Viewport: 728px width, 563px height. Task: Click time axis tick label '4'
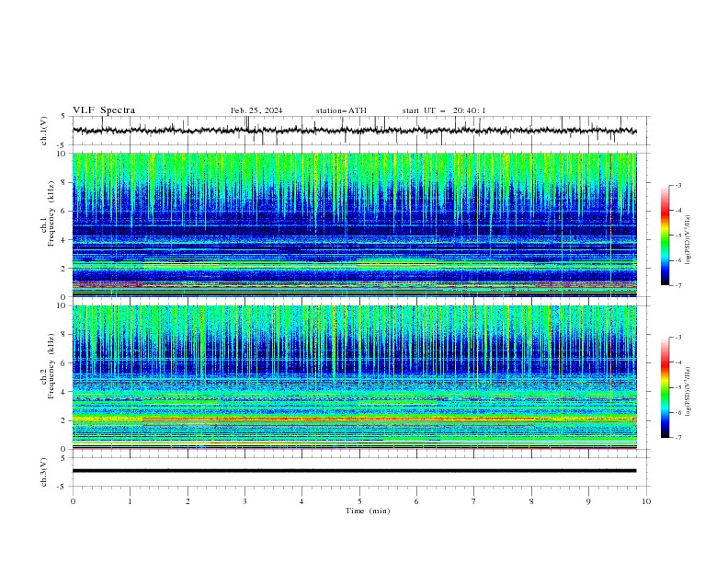pyautogui.click(x=302, y=501)
